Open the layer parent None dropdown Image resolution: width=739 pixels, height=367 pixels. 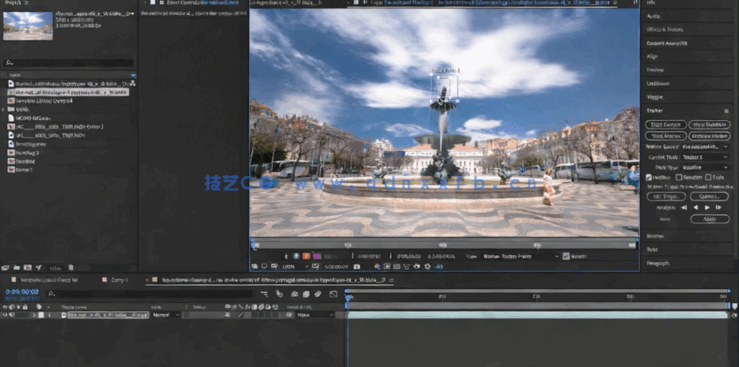tap(315, 315)
